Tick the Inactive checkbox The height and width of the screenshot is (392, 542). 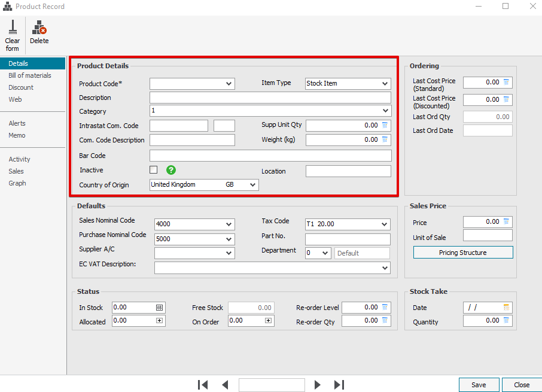154,170
